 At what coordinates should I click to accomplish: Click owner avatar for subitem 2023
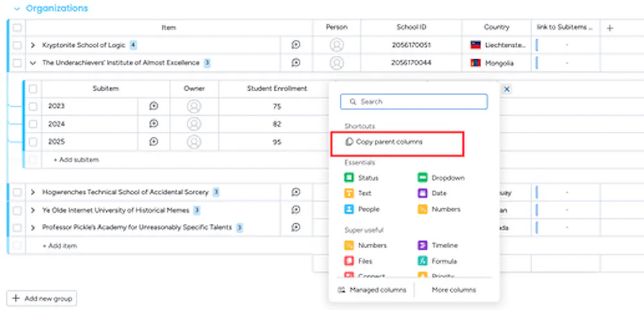tap(194, 106)
